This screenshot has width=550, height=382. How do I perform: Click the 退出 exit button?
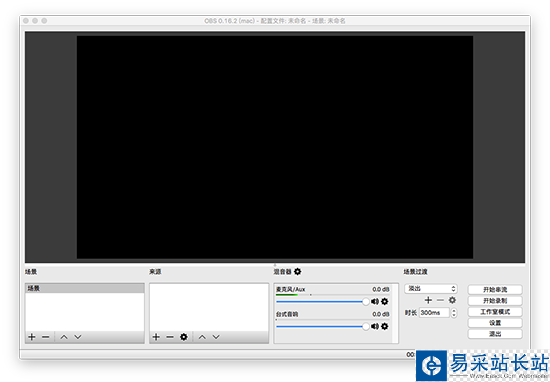(x=495, y=334)
